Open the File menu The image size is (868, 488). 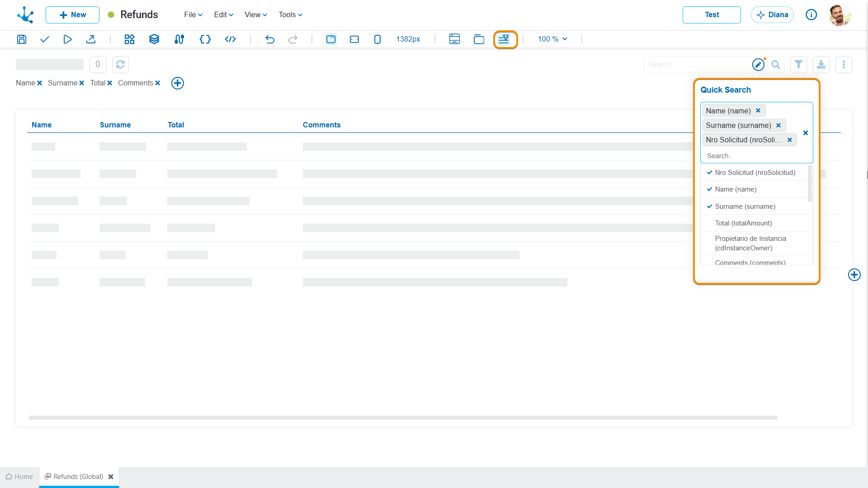pos(193,15)
